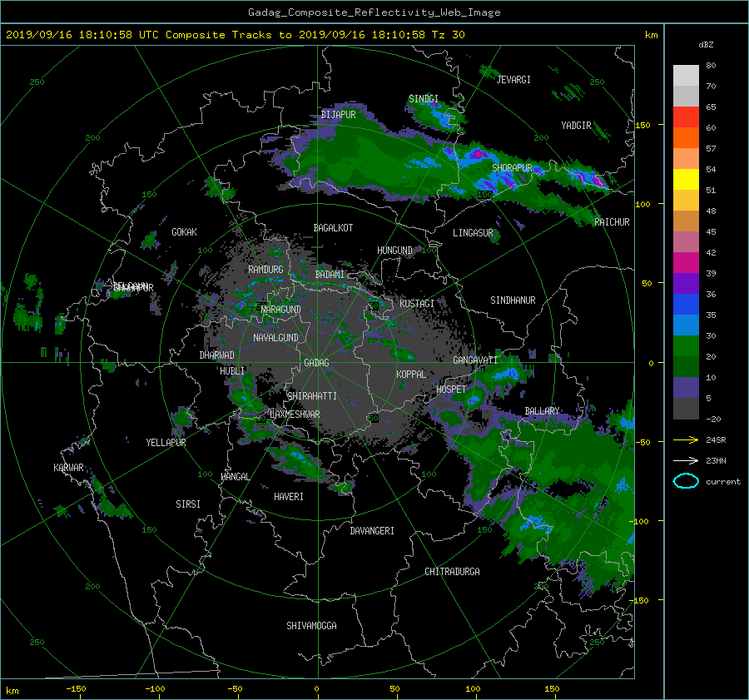Click the 'GADAG' radar center label

316,363
